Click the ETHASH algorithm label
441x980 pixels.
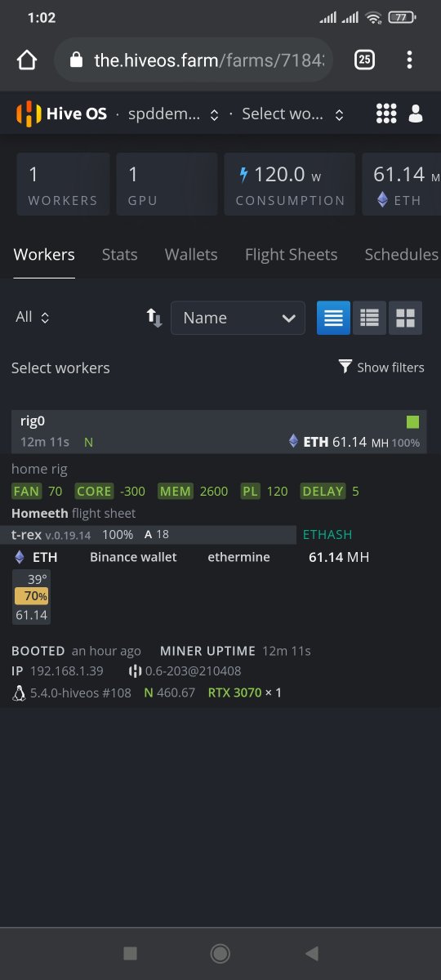click(x=327, y=534)
